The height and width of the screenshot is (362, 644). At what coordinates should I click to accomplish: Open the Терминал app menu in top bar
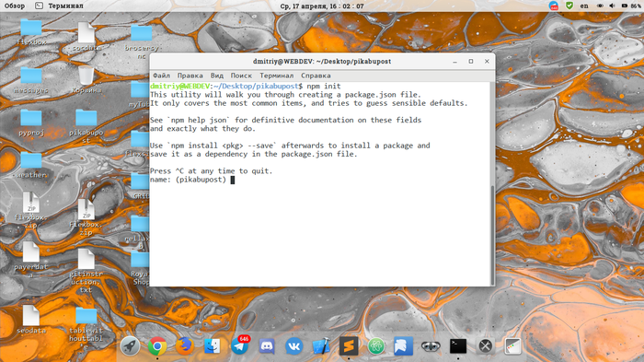tap(60, 6)
